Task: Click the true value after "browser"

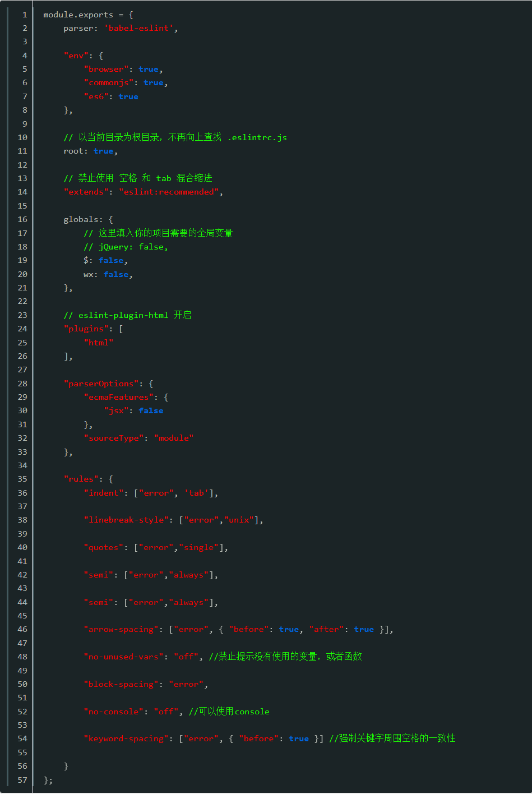Action: pos(149,69)
